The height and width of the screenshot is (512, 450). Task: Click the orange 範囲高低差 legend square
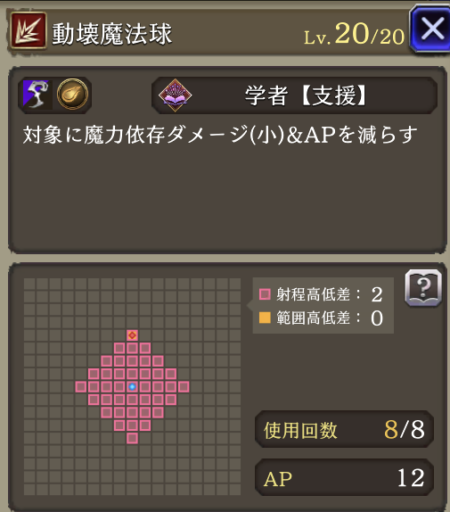point(265,318)
